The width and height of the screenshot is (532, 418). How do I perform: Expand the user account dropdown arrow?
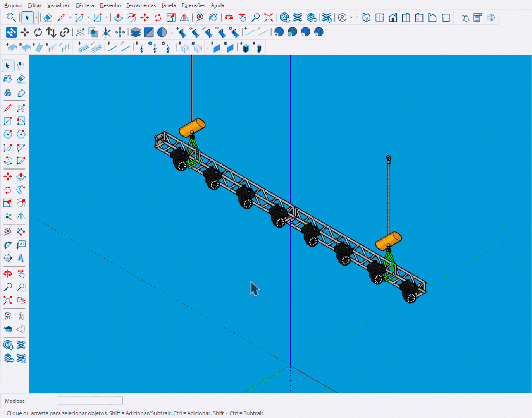pos(351,18)
